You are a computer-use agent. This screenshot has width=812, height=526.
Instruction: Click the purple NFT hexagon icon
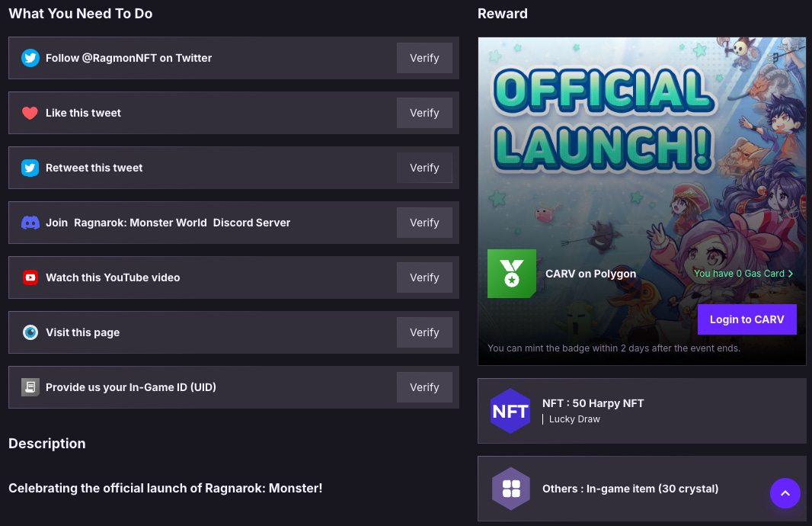pyautogui.click(x=510, y=411)
